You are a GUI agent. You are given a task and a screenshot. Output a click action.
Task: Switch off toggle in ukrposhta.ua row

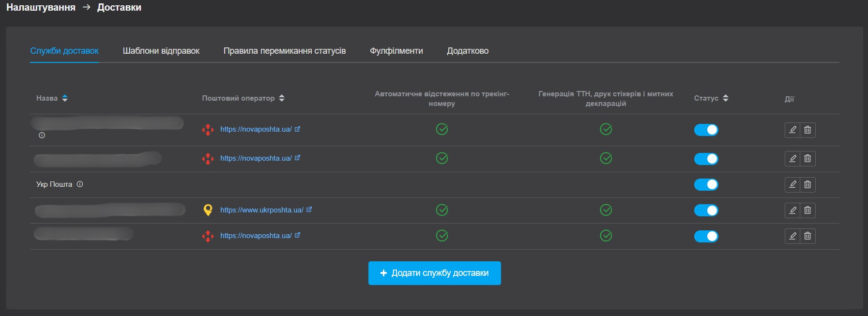706,210
